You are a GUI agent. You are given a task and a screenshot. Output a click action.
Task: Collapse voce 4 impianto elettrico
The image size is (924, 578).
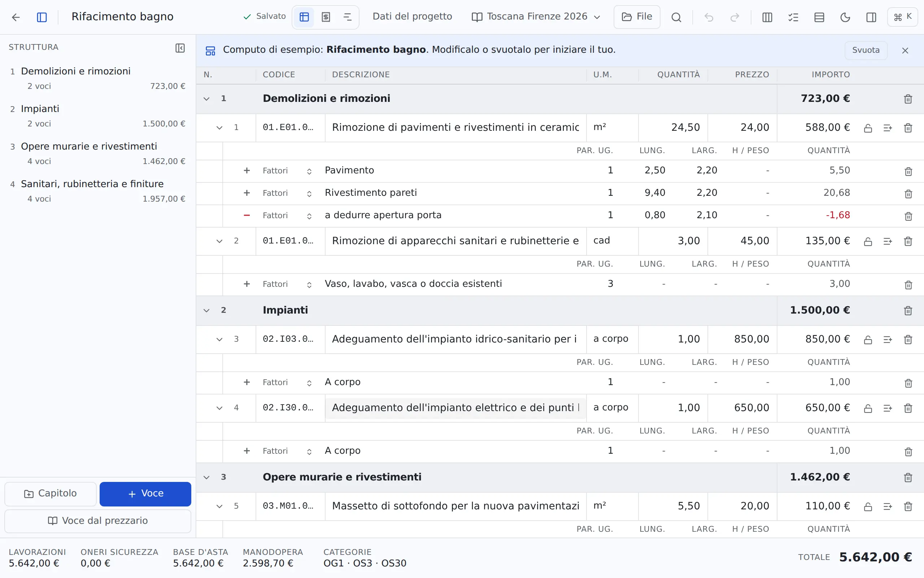(x=219, y=408)
